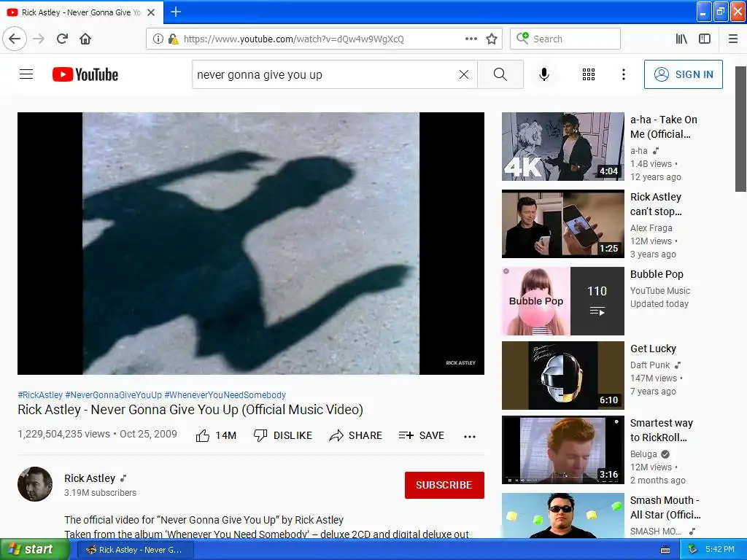Click the SHARE arrow button
The height and width of the screenshot is (560, 747).
(356, 436)
